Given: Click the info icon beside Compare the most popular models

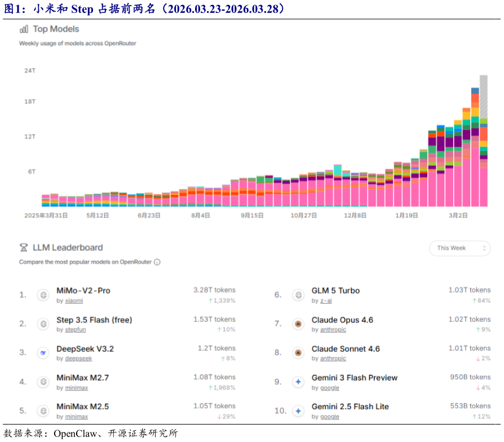Looking at the screenshot, I should click(157, 262).
